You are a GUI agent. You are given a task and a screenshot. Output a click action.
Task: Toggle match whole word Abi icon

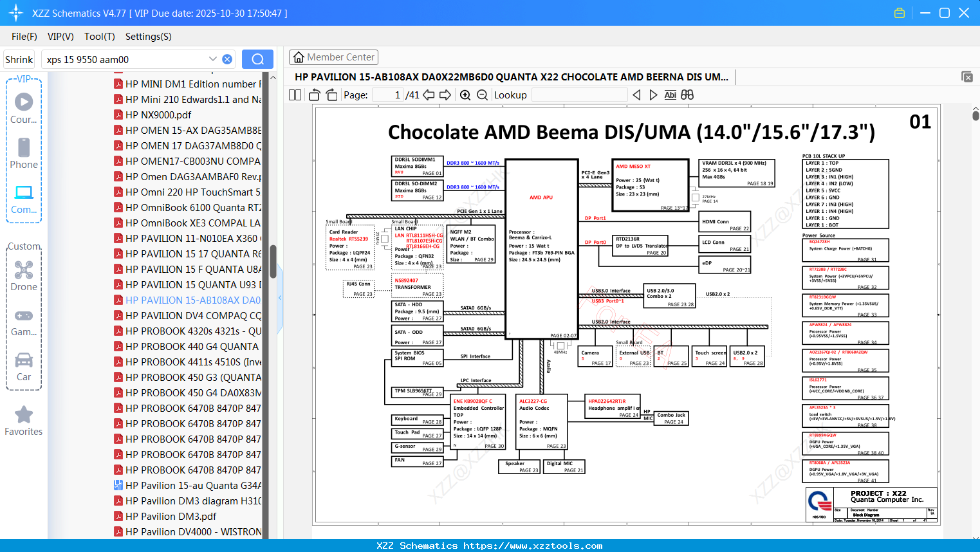tap(670, 95)
